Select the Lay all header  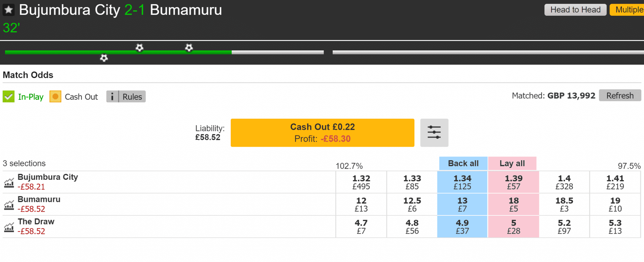coord(512,163)
